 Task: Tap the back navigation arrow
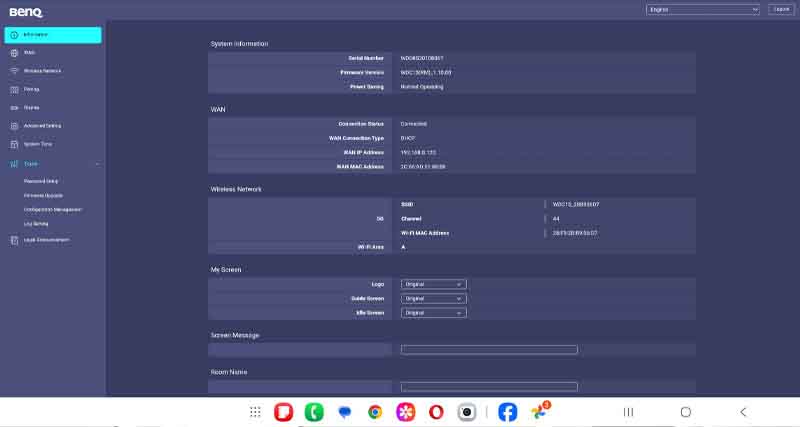743,412
